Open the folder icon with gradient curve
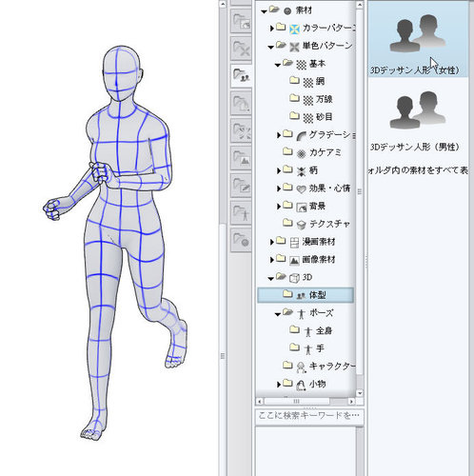 tap(241, 103)
